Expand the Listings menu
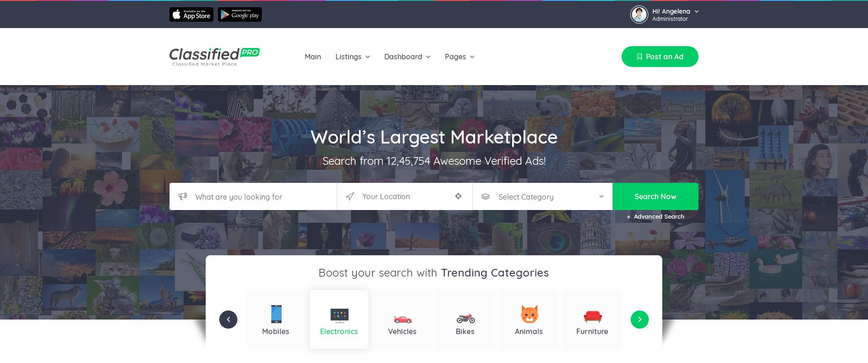Viewport: 868px width, 363px height. [x=352, y=57]
